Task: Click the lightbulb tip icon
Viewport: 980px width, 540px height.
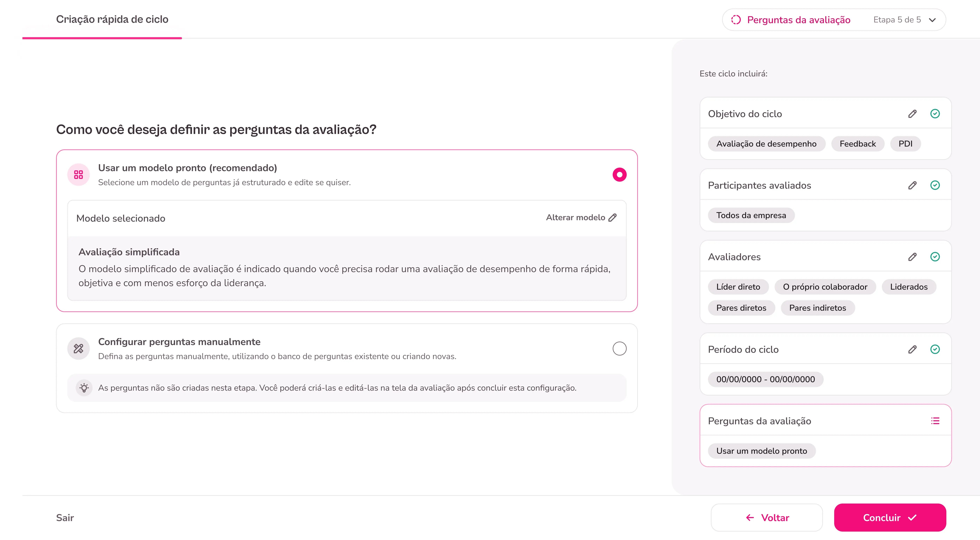Action: [x=84, y=388]
